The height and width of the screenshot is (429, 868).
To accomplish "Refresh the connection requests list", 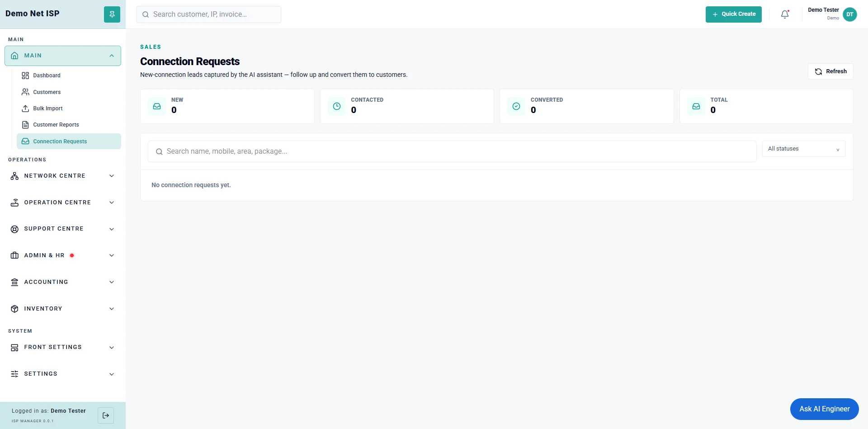I will point(830,71).
